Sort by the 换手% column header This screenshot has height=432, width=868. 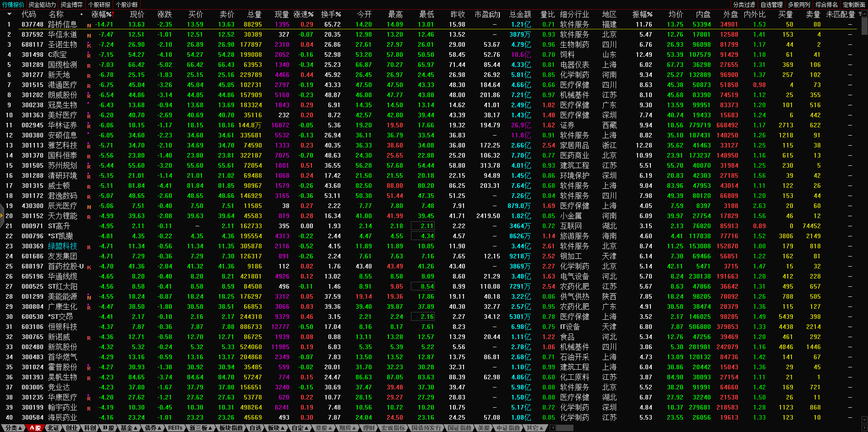(x=331, y=14)
